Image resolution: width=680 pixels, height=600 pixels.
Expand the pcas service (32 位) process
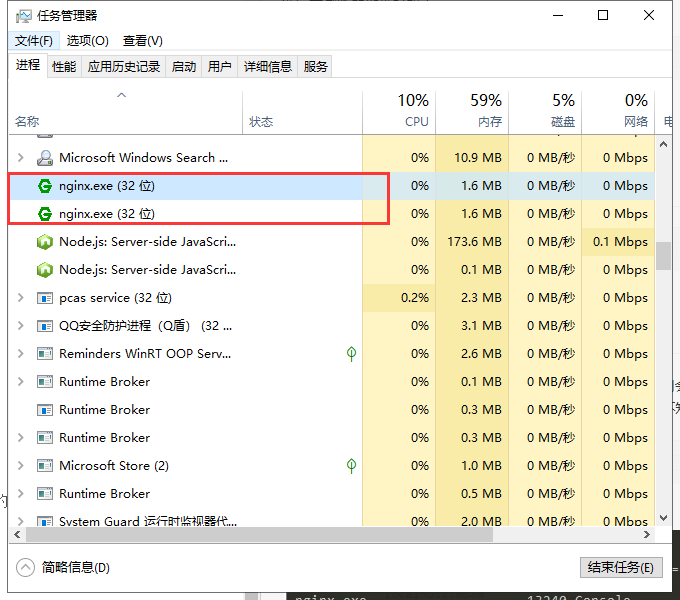coord(20,298)
